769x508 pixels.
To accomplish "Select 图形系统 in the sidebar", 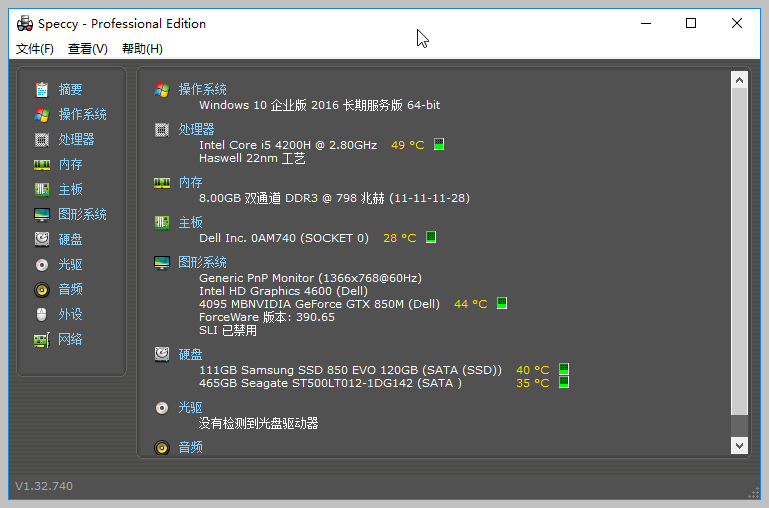I will click(82, 214).
